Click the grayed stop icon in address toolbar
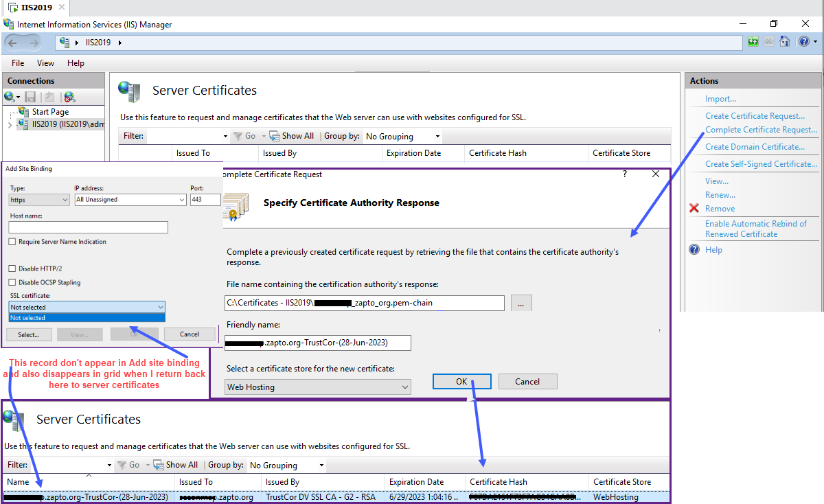The height and width of the screenshot is (504, 824). point(769,42)
